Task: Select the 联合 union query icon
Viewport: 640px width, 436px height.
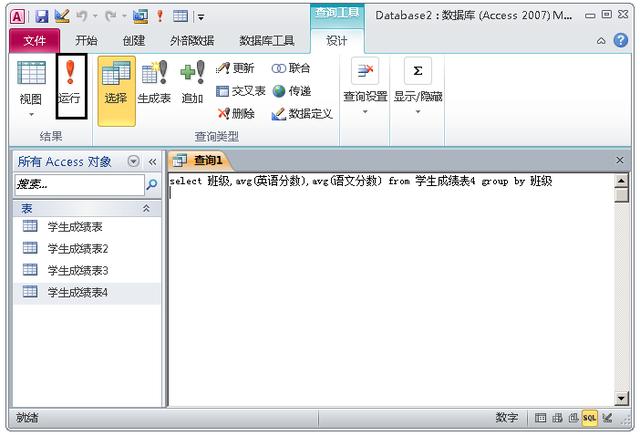Action: [x=291, y=68]
